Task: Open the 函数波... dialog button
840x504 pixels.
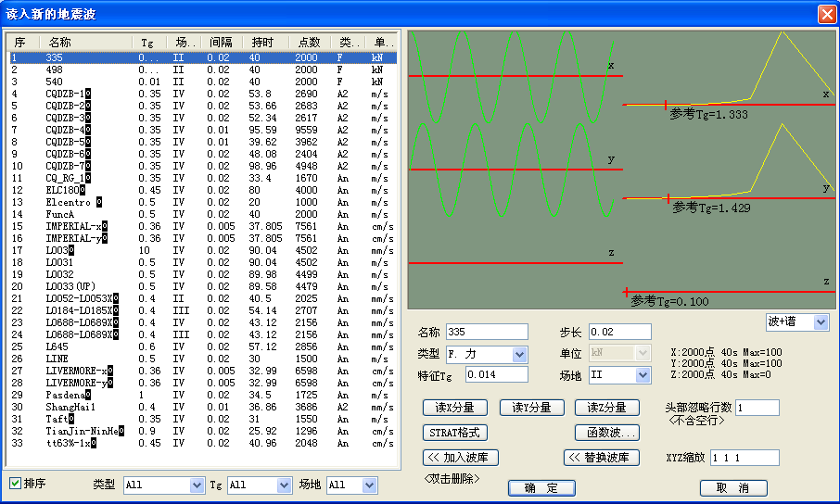Action: [x=607, y=433]
